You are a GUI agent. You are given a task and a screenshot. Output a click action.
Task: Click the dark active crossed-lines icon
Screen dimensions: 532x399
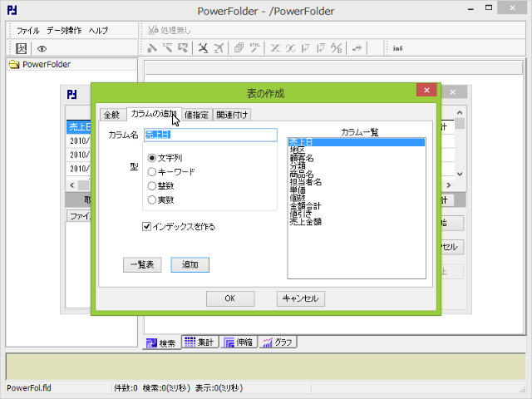[203, 48]
